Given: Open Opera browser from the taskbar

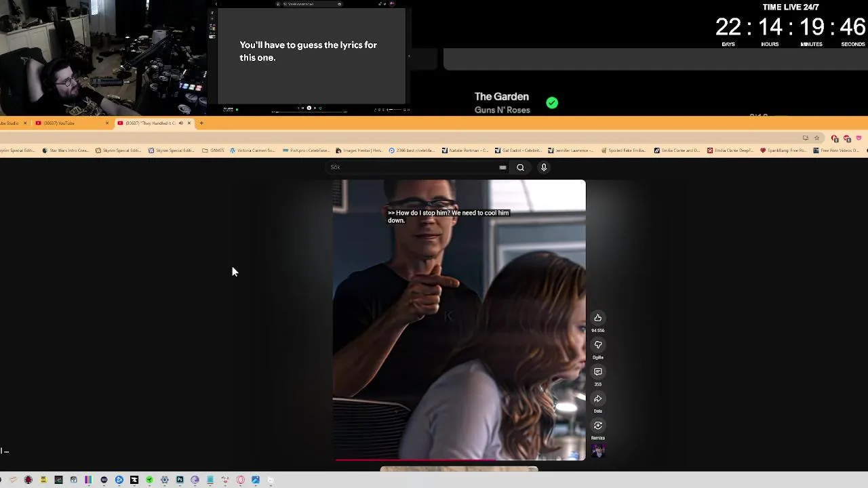Looking at the screenshot, I should click(x=241, y=480).
